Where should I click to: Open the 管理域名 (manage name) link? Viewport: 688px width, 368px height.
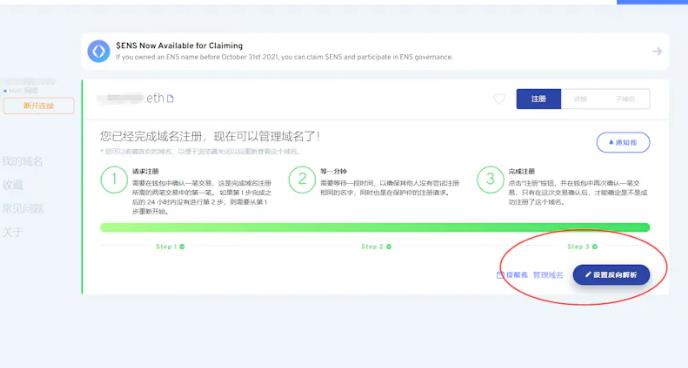coord(548,275)
